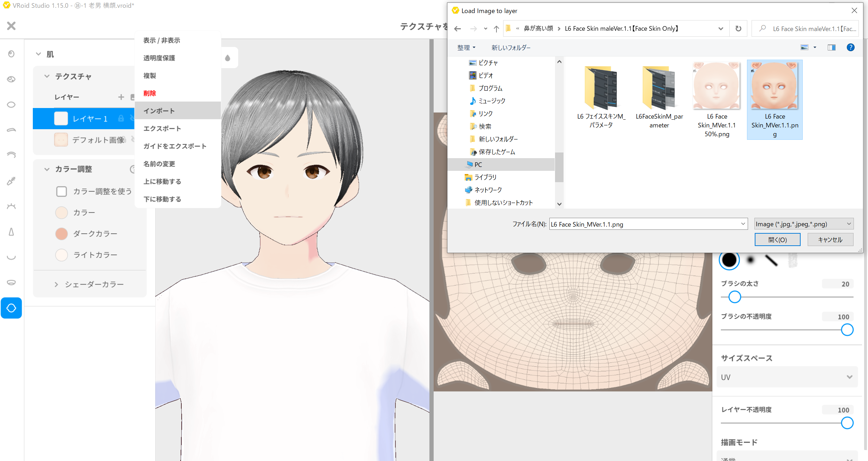Screen dimensions: 868x461
Task: Click the ダークカラー color swatch
Action: [61, 234]
